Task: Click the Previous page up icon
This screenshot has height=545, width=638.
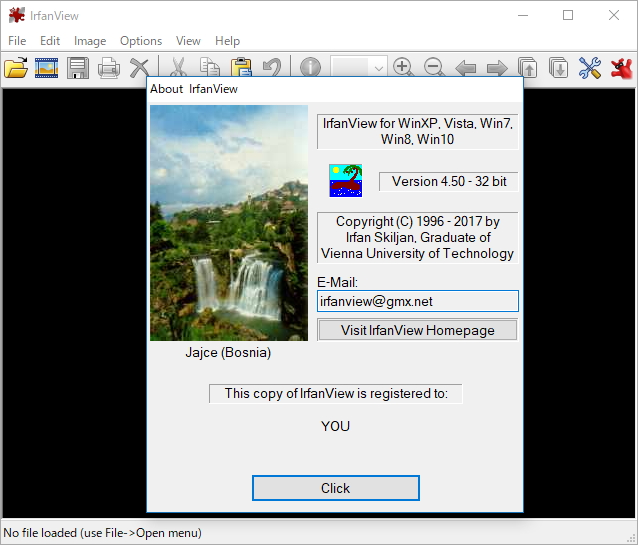Action: pos(528,68)
